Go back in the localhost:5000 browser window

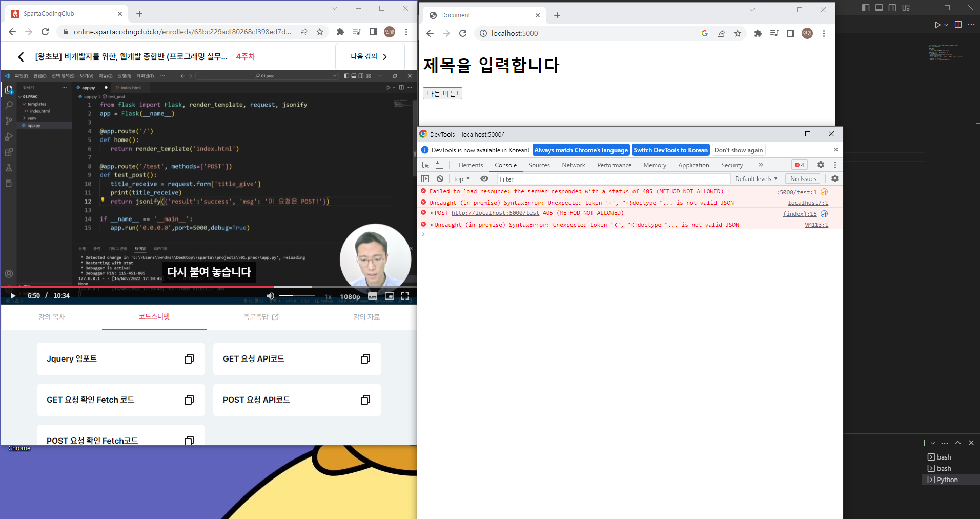430,33
